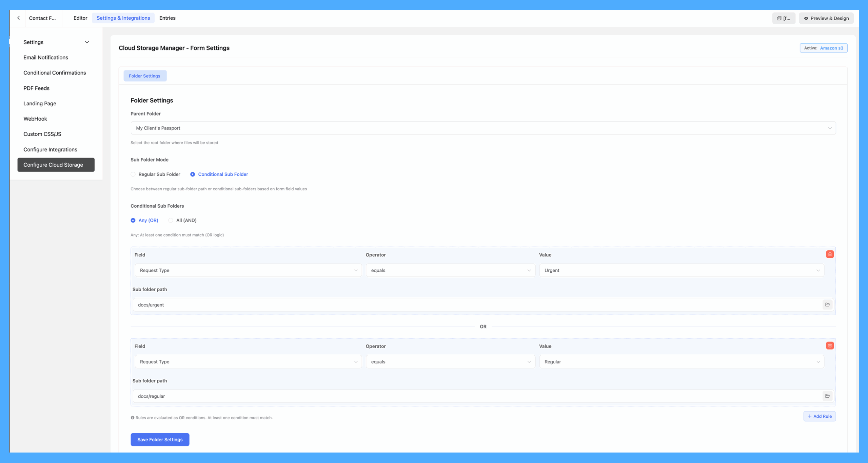Open Preview & Design eye button
868x463 pixels.
826,18
